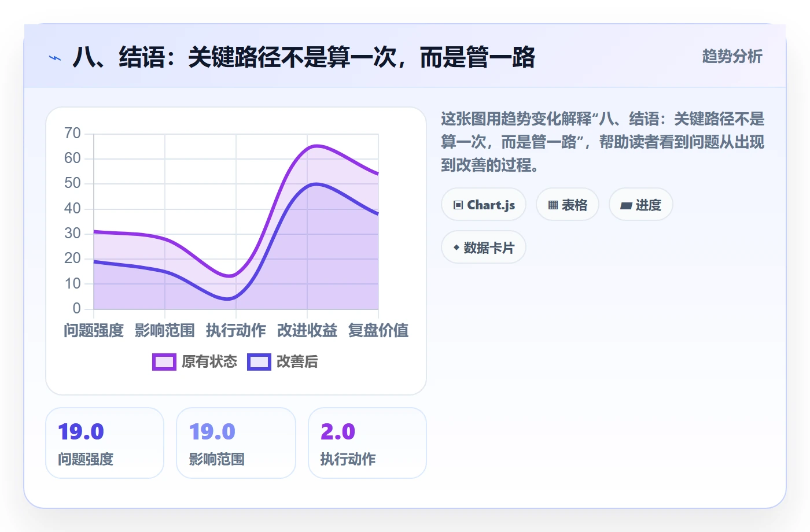Click the blue line dip above 执行动作
The image size is (810, 532).
click(229, 298)
